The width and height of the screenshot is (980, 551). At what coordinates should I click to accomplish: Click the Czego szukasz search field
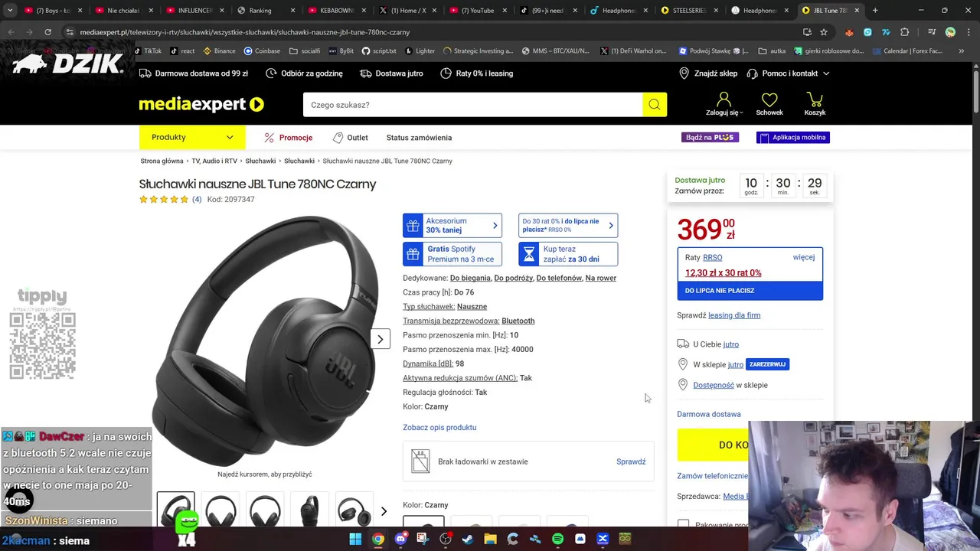point(472,105)
